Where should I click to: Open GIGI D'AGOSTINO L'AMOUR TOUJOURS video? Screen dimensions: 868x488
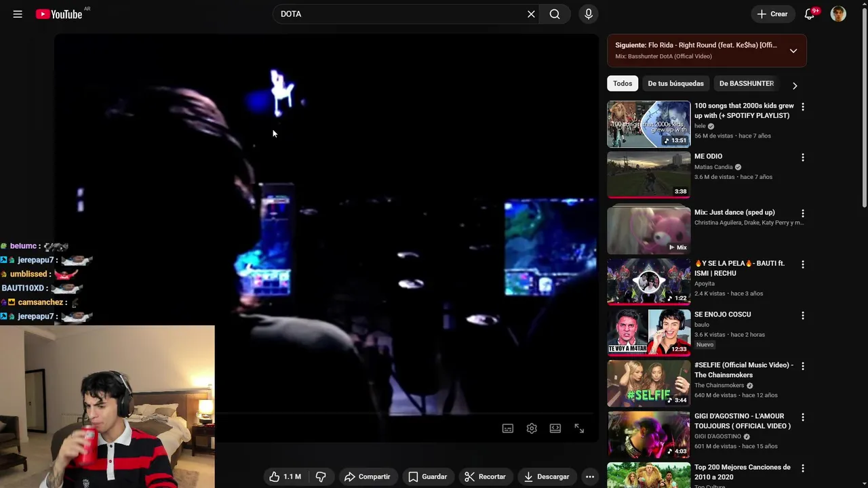point(743,421)
